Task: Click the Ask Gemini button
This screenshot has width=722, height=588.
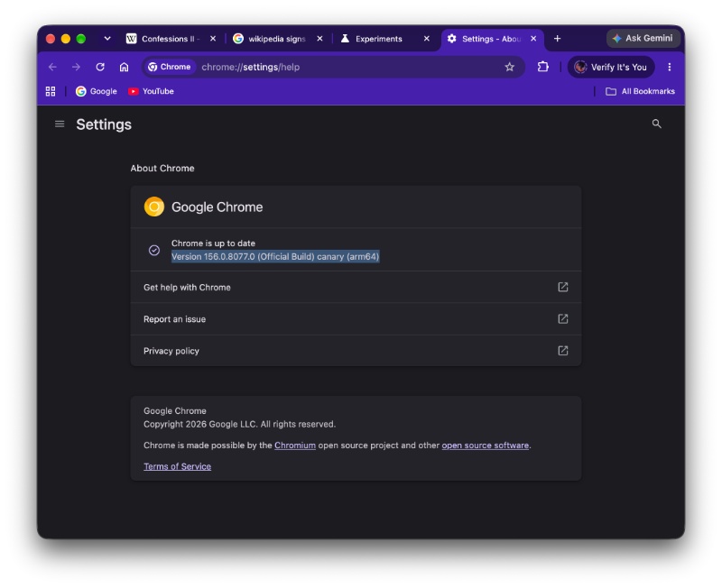Action: [643, 38]
